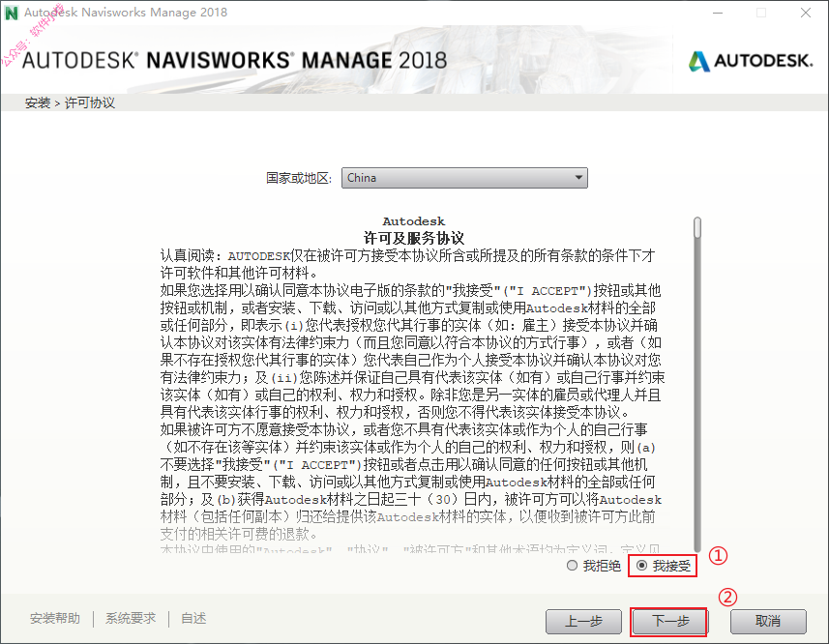The height and width of the screenshot is (644, 829).
Task: Click the 安装 > 许可协议 breadcrumb text
Action: [70, 103]
